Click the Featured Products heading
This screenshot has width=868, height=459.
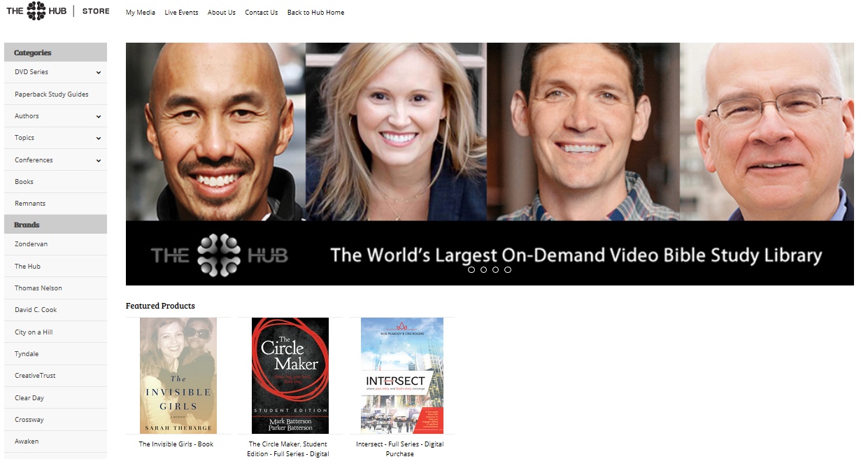coord(160,306)
